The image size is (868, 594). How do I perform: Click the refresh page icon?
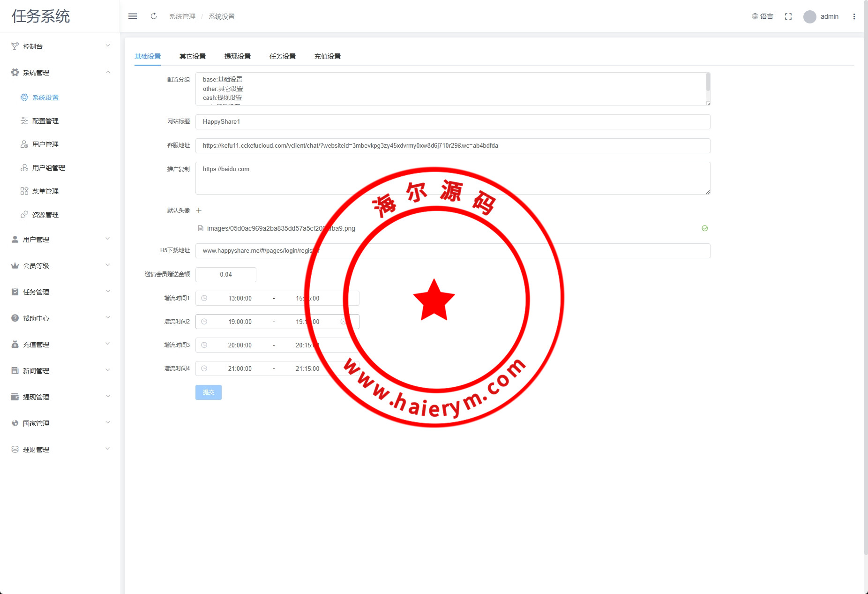154,16
